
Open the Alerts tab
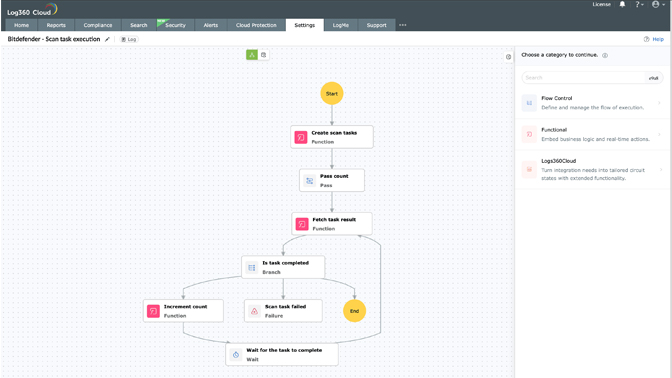coord(210,25)
